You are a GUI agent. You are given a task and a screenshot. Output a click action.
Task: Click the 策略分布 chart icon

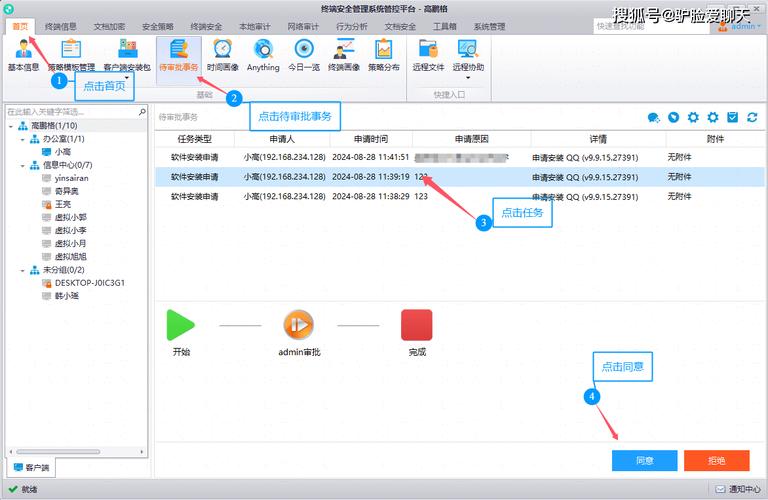[x=384, y=55]
